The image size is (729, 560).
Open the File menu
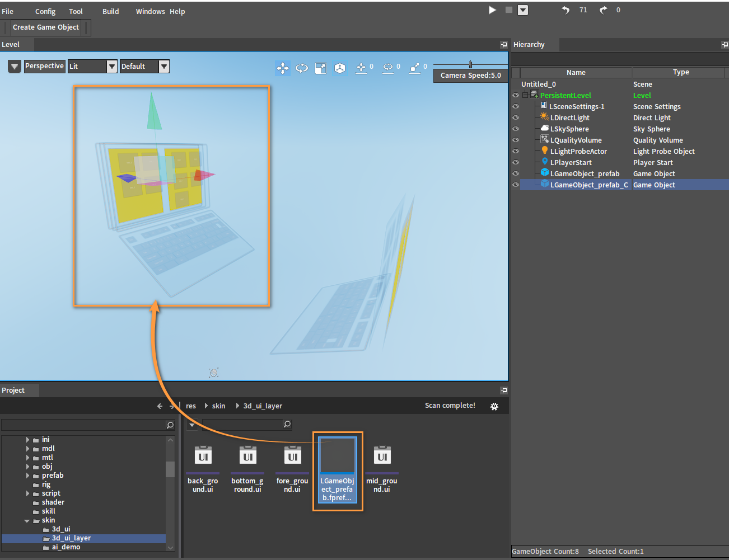[8, 11]
